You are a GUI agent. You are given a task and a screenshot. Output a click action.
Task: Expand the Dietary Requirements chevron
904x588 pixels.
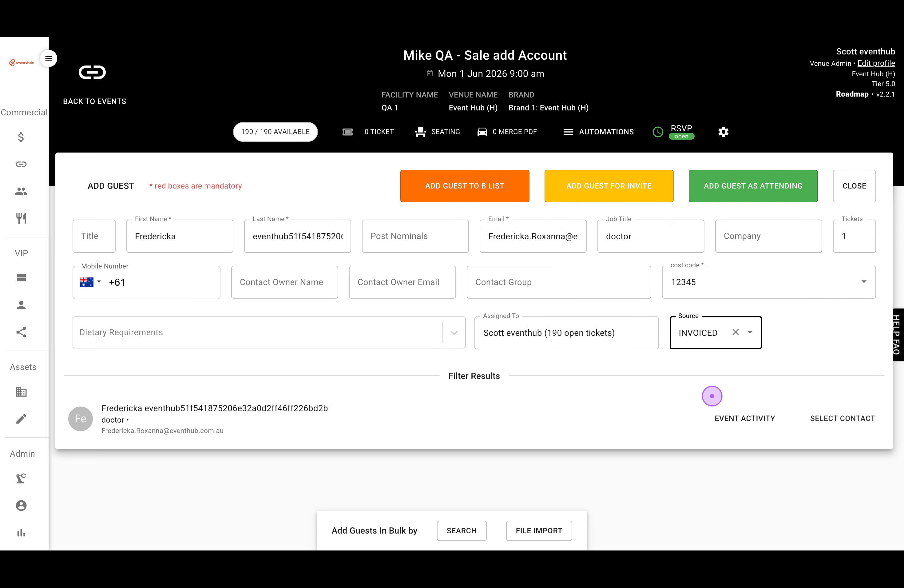pyautogui.click(x=454, y=332)
